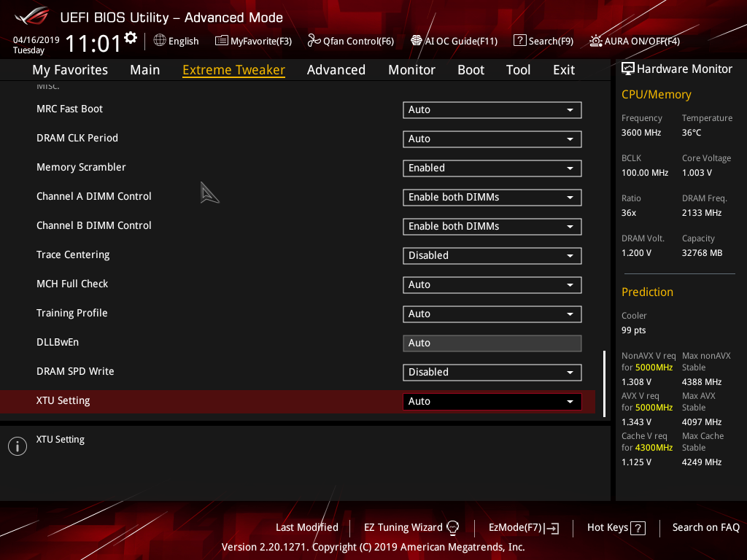Select the Memory Scrambler label
The height and width of the screenshot is (560, 747).
coord(81,167)
